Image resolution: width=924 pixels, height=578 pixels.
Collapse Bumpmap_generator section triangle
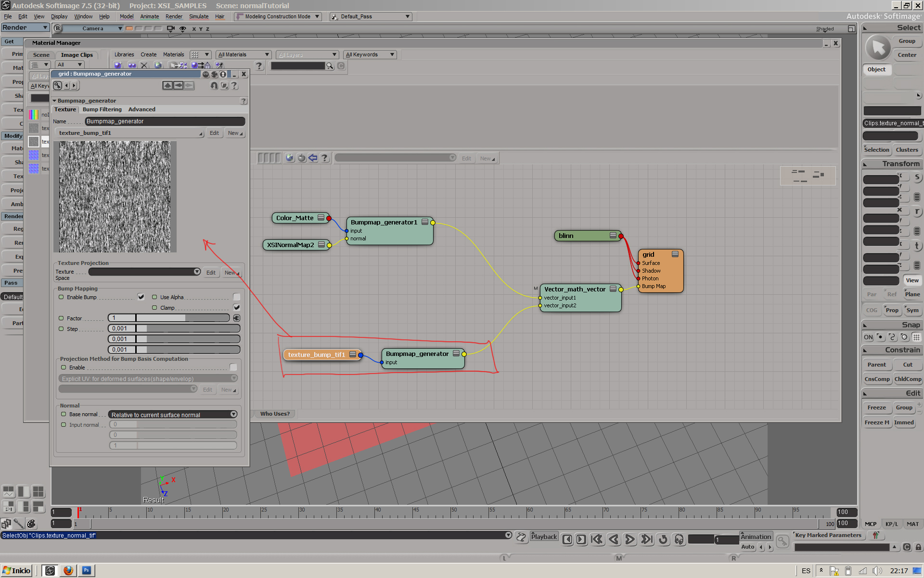[x=54, y=101]
